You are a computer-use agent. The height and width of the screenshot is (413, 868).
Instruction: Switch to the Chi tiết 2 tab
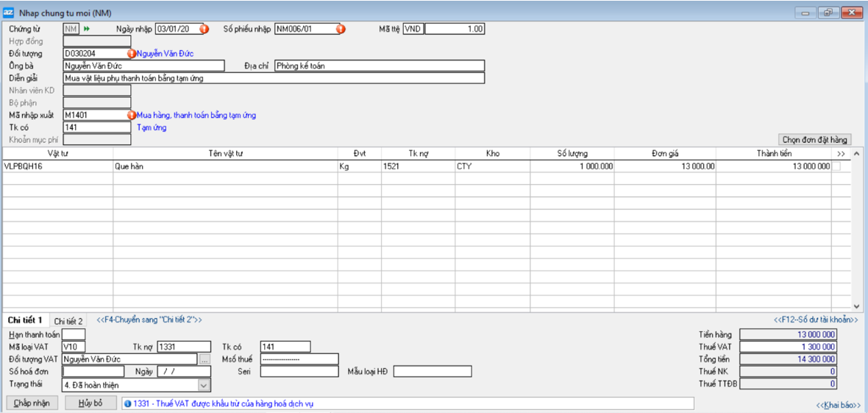click(68, 321)
